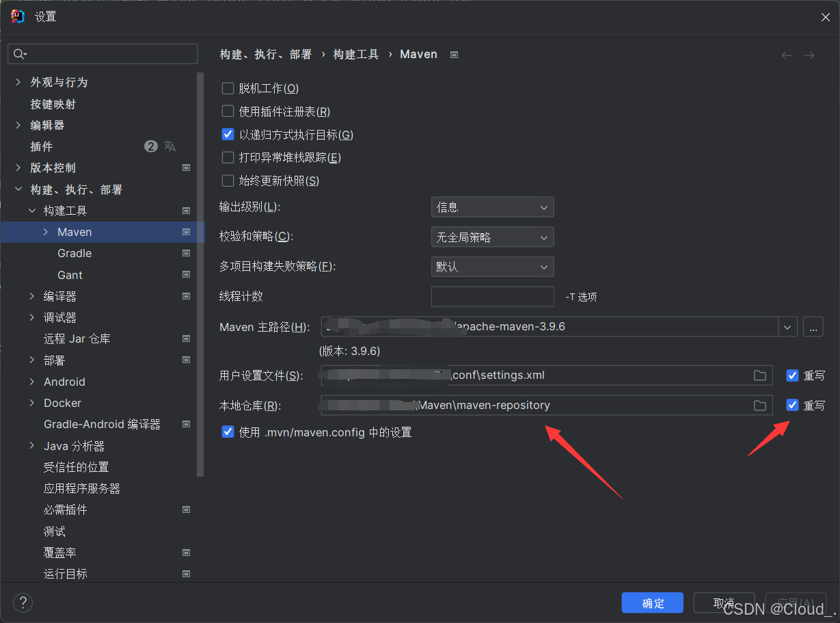Viewport: 840px width, 623px height.
Task: Navigate back with the left arrow
Action: (x=787, y=55)
